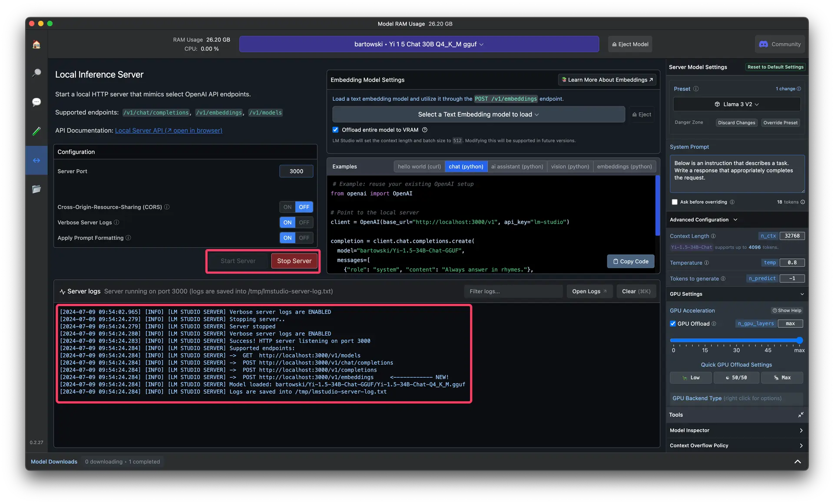Click info icon next to 18 tokens
This screenshot has width=834, height=504.
[803, 202]
